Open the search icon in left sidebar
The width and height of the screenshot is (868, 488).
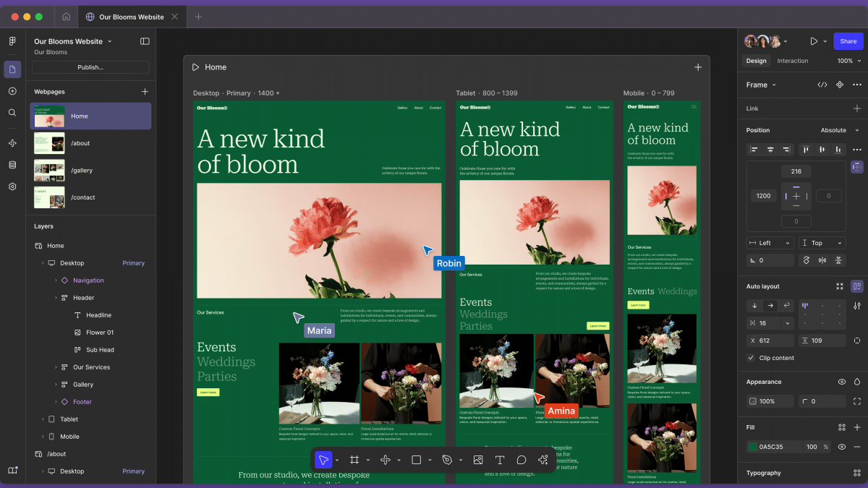click(12, 113)
